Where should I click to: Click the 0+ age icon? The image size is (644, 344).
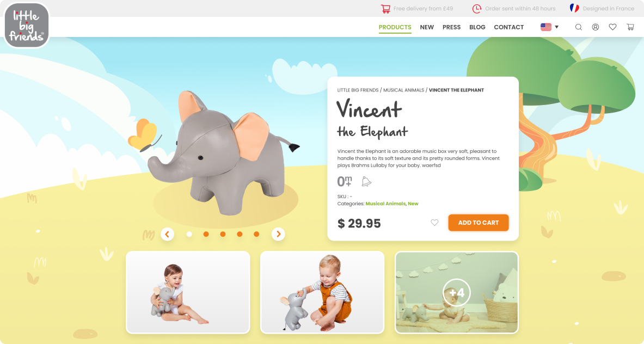[345, 181]
